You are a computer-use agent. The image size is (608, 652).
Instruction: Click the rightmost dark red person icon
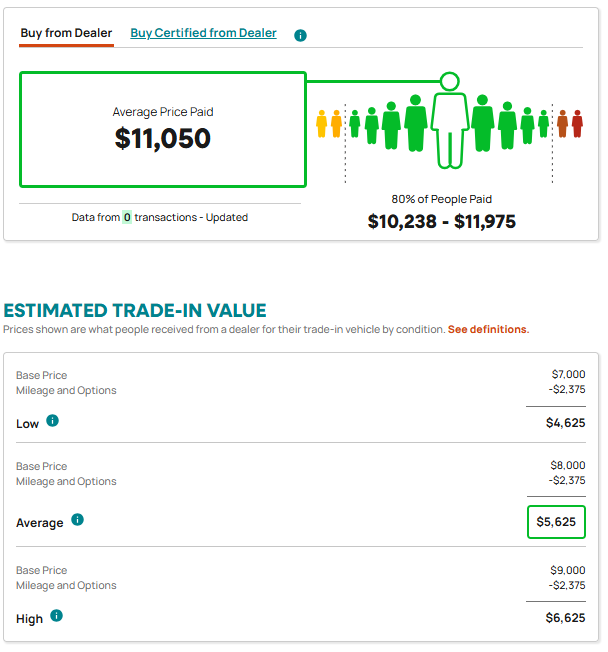click(x=577, y=123)
